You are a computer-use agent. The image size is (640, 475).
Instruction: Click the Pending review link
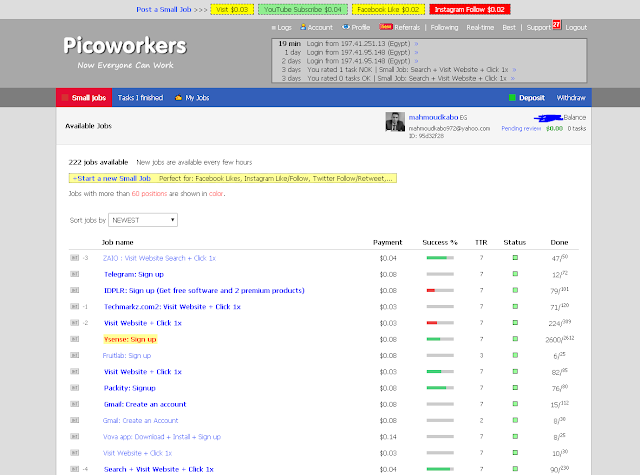tap(521, 129)
